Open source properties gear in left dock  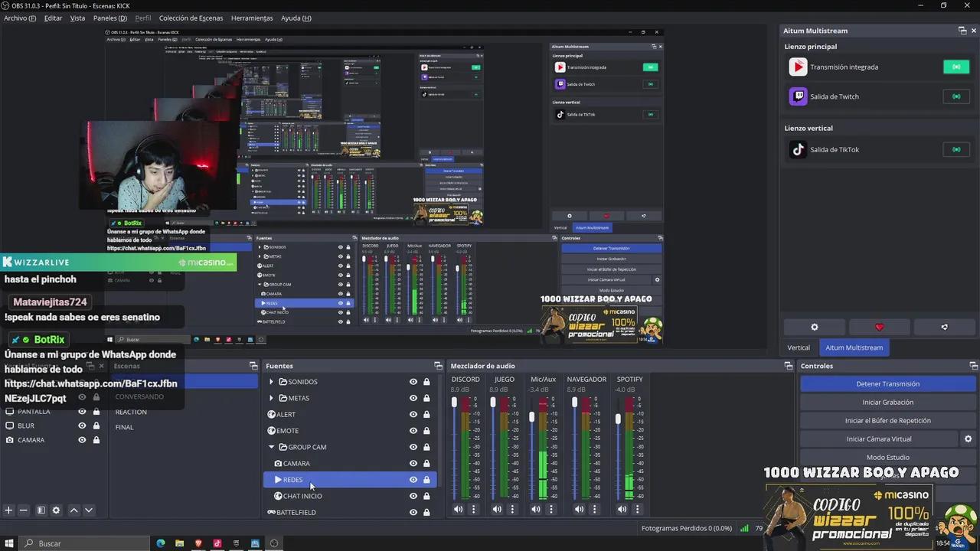coord(56,510)
